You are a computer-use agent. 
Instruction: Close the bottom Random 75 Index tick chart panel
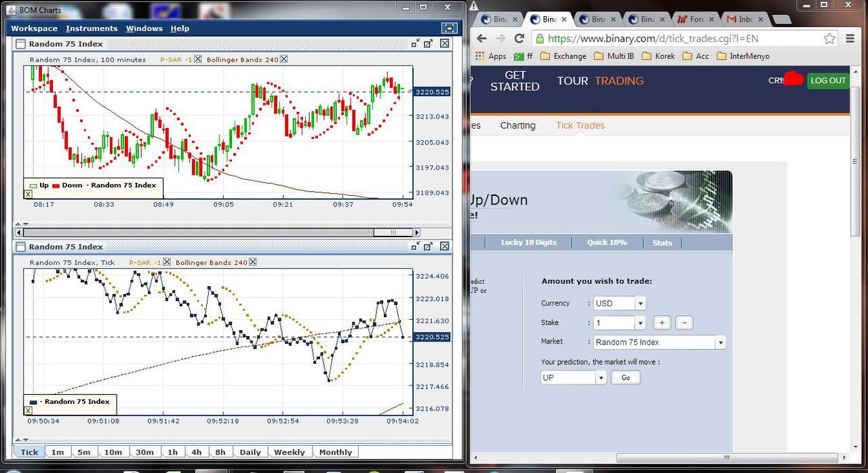click(x=444, y=247)
